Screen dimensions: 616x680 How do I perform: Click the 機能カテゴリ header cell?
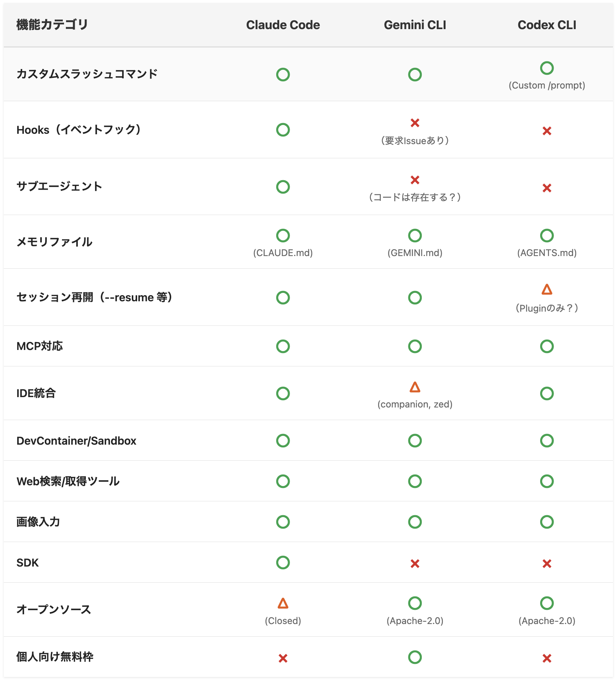[x=52, y=25]
